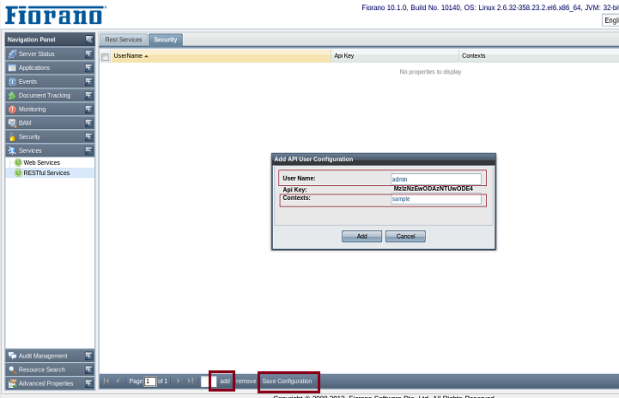This screenshot has width=619, height=398.
Task: Go to last page arrow
Action: 190,381
